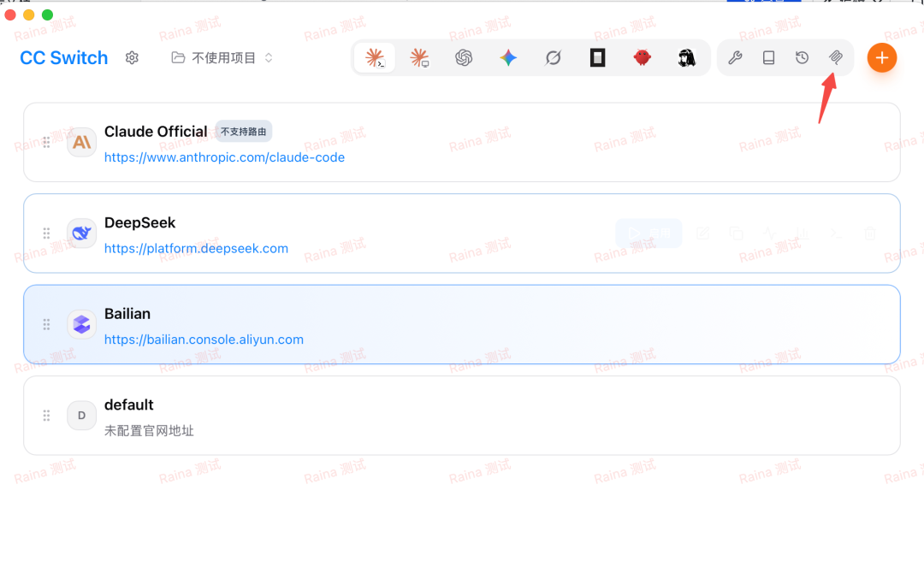Edit DeepSeek with the pencil icon
Screen dimensions: 924x567
(703, 233)
